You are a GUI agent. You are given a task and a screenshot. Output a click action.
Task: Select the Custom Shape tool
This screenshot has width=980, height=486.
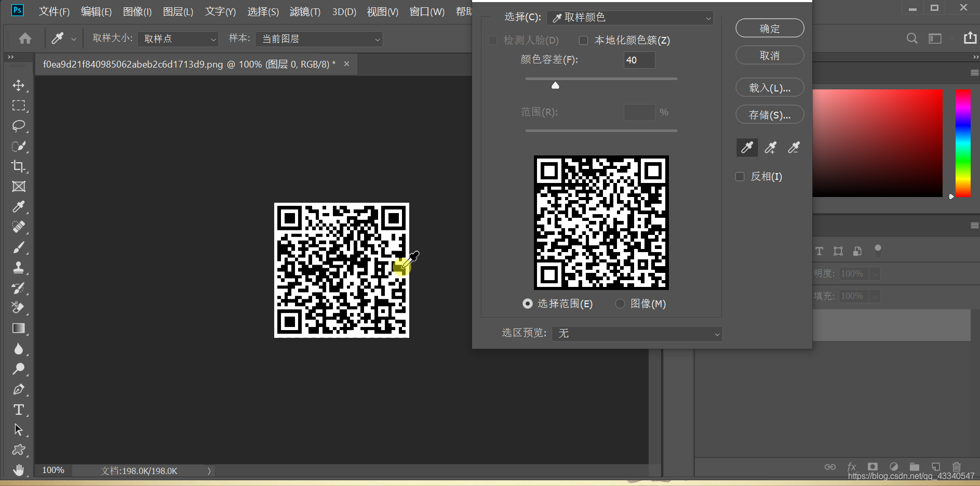[x=19, y=450]
